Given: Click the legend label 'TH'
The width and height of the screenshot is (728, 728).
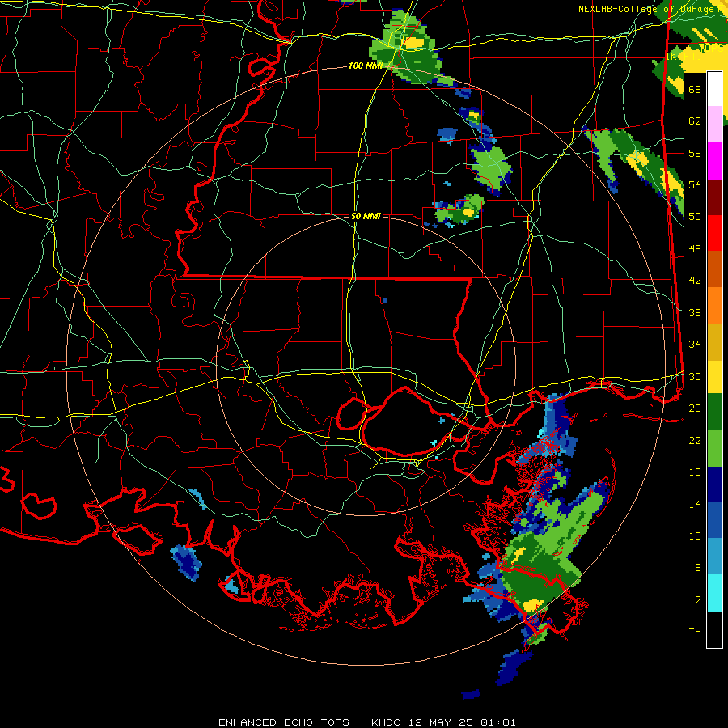Looking at the screenshot, I should (x=695, y=632).
